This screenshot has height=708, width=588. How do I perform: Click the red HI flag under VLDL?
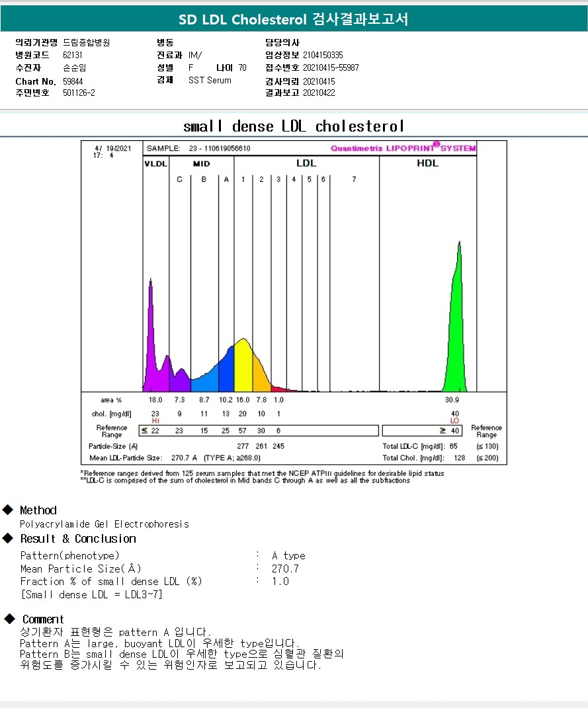(x=155, y=420)
